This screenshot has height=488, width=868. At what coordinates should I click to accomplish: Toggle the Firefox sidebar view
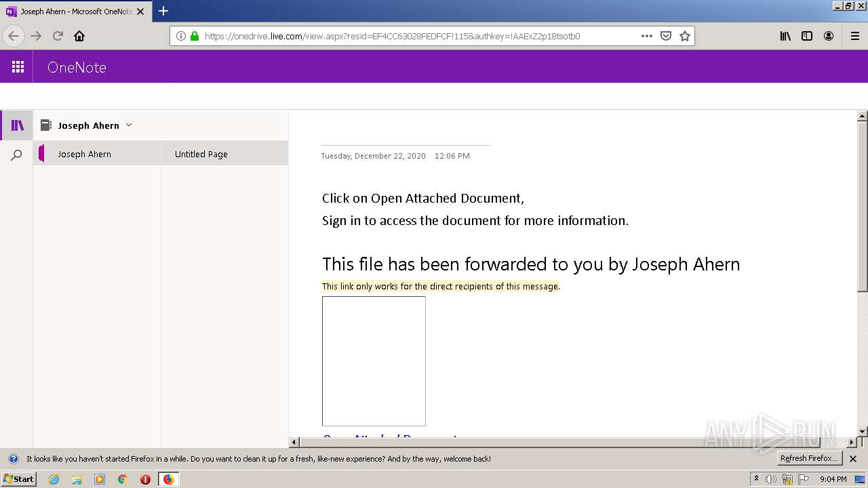807,36
